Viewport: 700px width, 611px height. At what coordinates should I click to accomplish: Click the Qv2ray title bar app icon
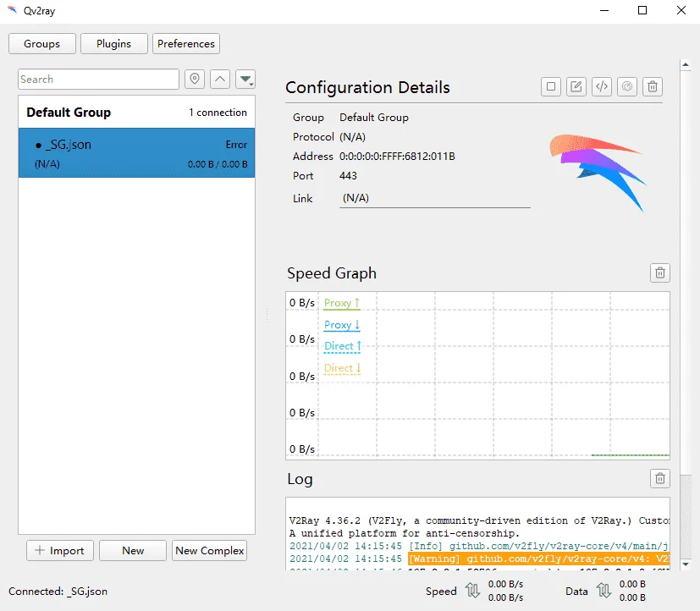pos(12,10)
